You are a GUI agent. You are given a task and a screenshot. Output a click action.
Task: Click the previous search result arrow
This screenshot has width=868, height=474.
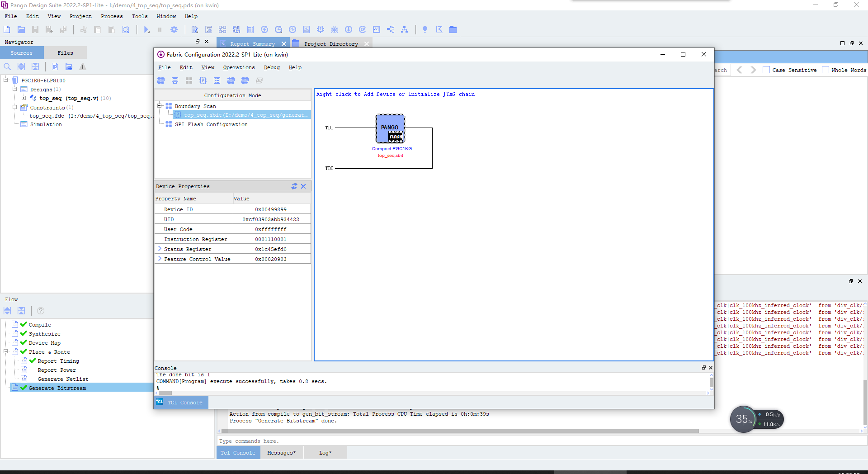[739, 70]
